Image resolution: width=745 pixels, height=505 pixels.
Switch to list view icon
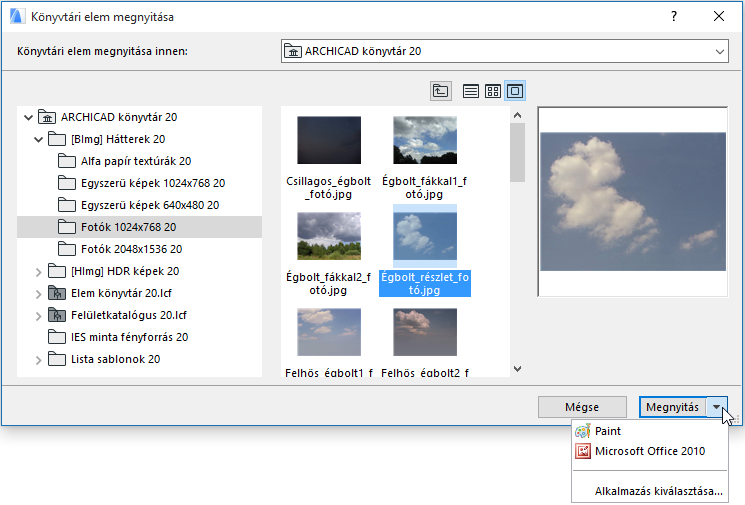470,91
